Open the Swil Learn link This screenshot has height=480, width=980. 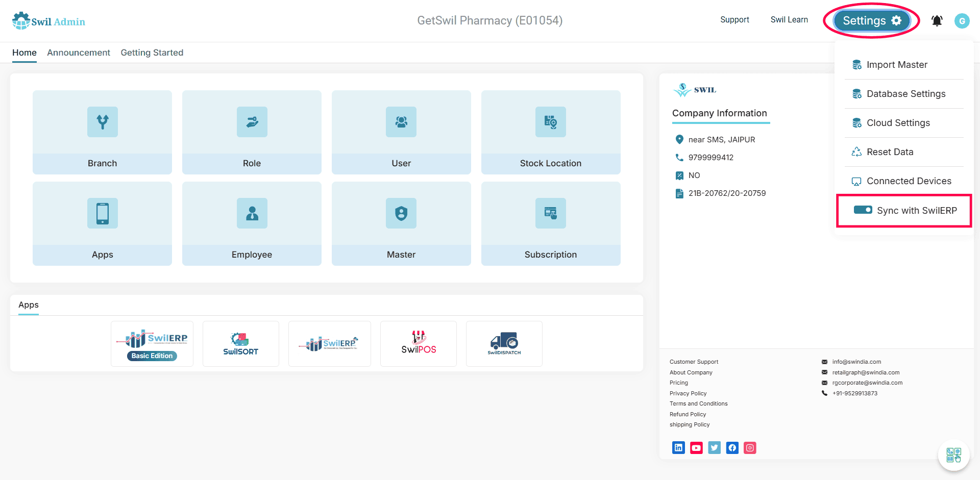click(789, 20)
